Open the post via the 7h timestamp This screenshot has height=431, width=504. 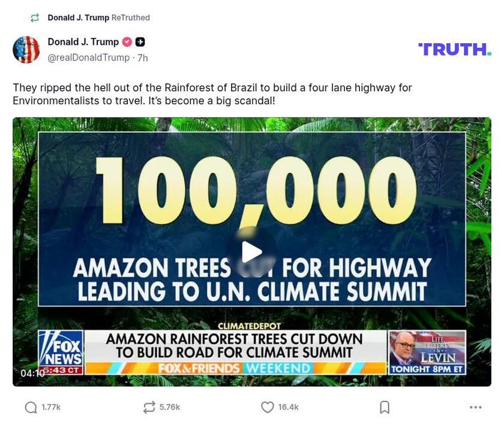143,58
